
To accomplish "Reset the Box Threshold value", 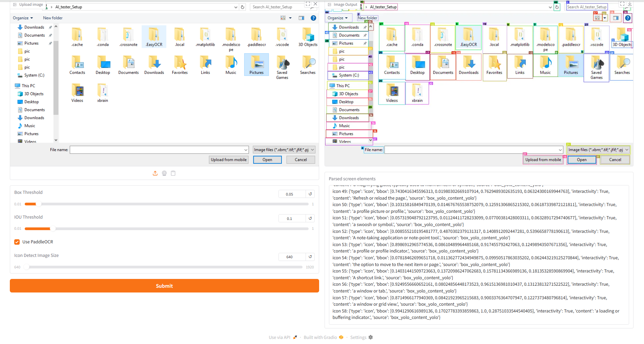I will [x=310, y=194].
